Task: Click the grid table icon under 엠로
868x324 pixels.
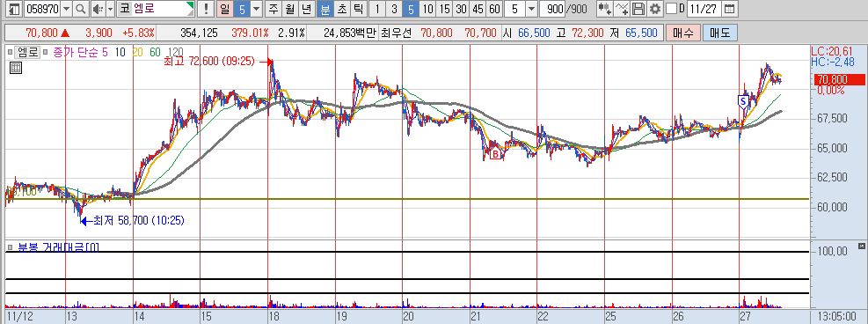Action: coord(16,68)
